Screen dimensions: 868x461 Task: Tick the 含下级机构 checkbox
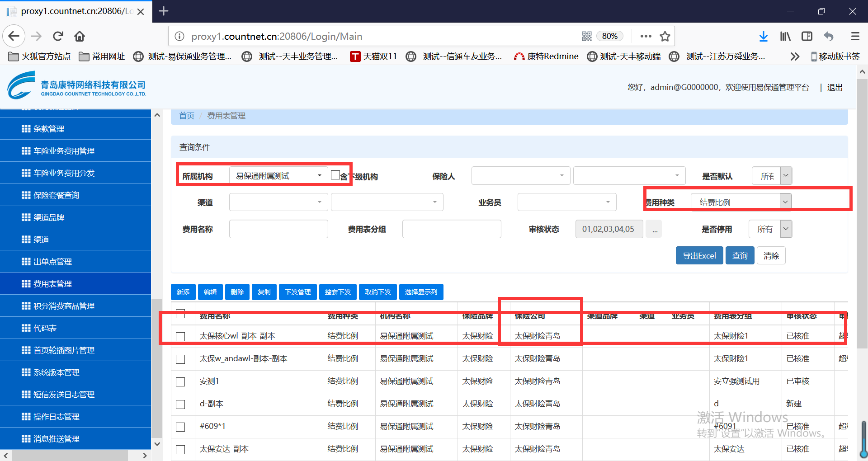click(335, 175)
